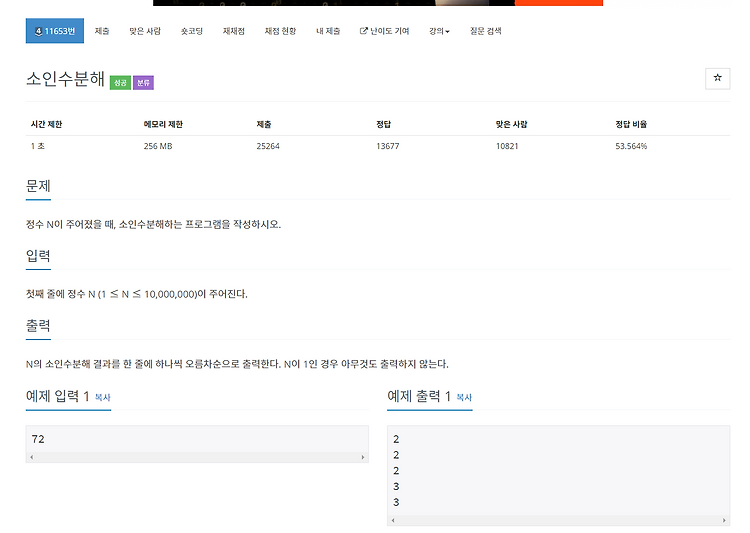
Task: Click the 정답 column header
Action: [384, 124]
